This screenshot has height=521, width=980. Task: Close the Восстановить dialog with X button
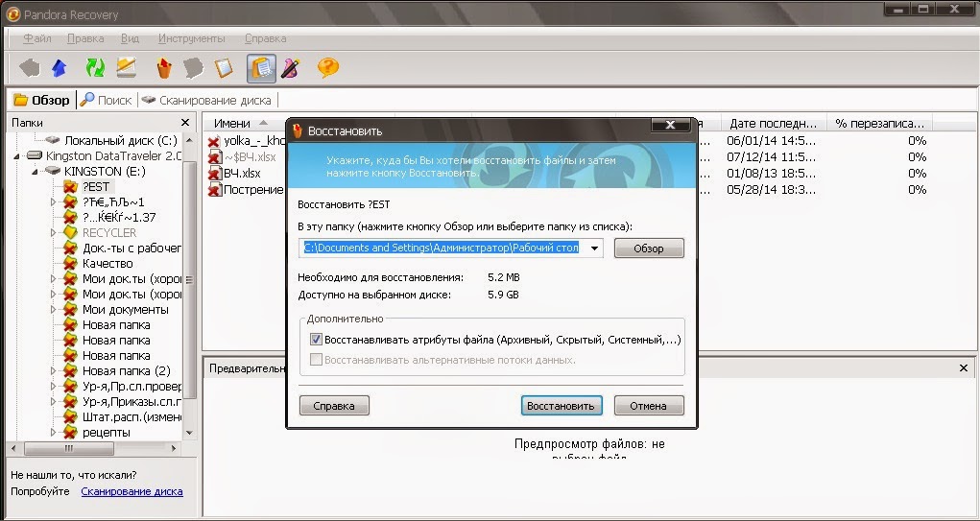coord(670,125)
